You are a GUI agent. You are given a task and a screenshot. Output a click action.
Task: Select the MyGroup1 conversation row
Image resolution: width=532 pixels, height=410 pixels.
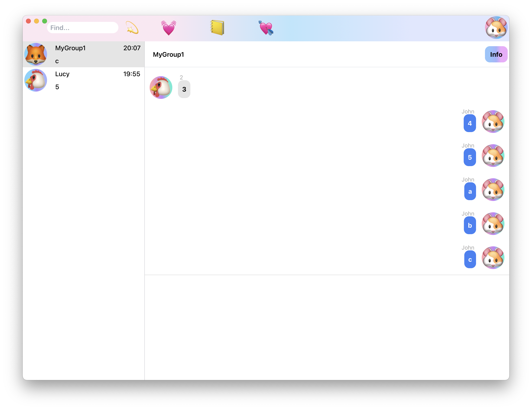coord(98,54)
